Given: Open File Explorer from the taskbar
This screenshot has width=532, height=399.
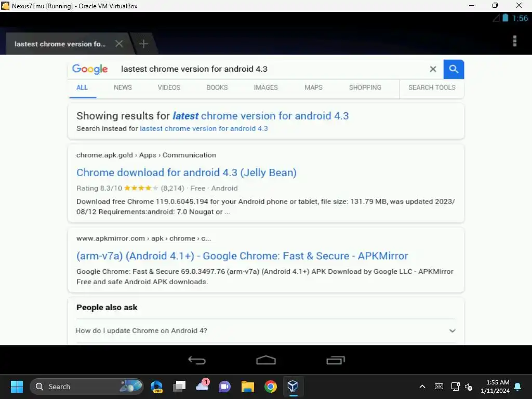Looking at the screenshot, I should coord(248,387).
